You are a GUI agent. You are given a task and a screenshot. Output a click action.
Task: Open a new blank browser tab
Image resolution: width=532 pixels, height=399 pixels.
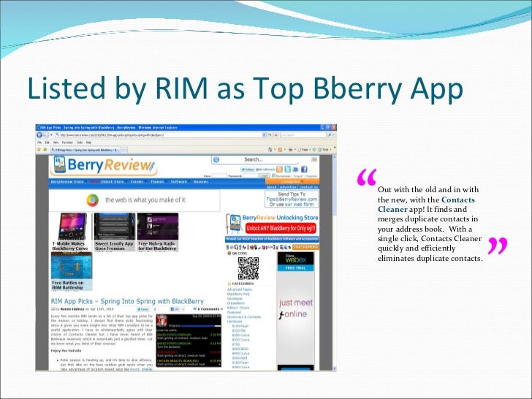[124, 150]
